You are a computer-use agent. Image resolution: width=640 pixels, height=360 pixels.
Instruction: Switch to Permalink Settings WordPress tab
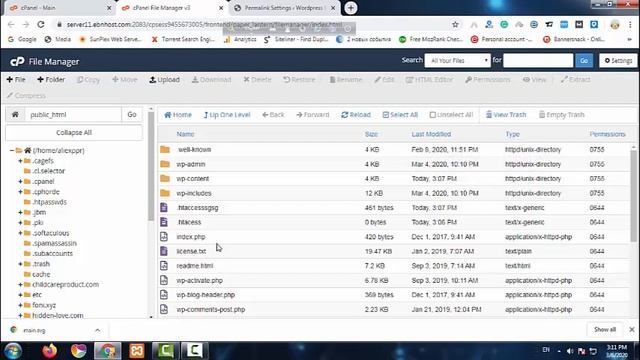284,8
